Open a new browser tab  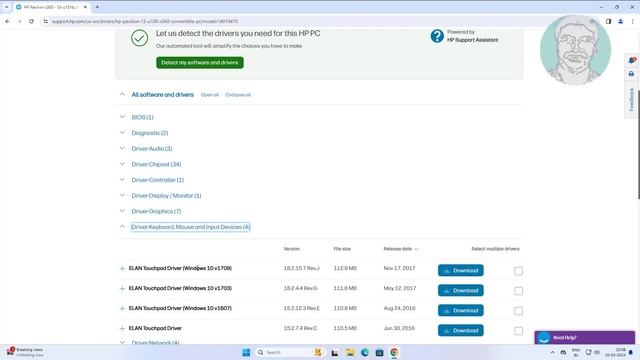(x=97, y=7)
